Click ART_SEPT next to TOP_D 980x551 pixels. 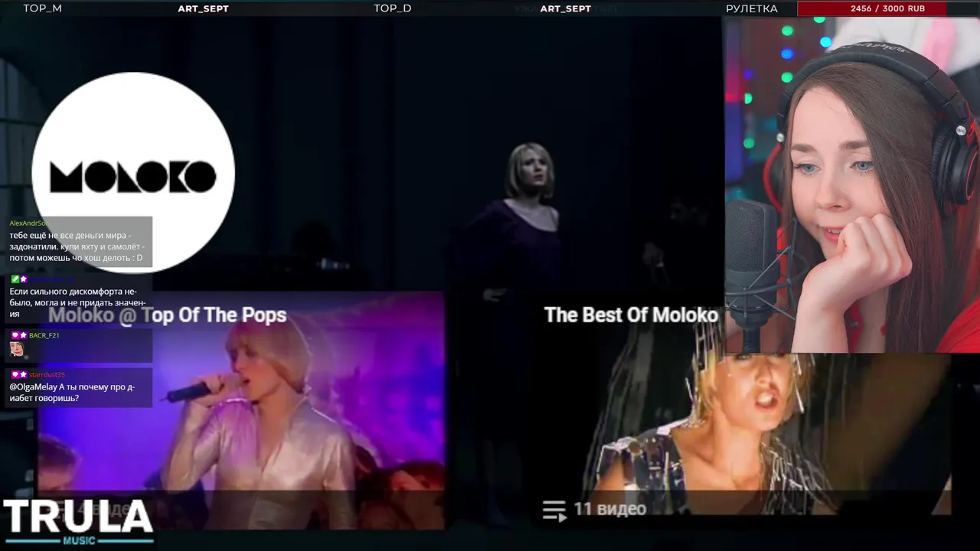coord(566,9)
